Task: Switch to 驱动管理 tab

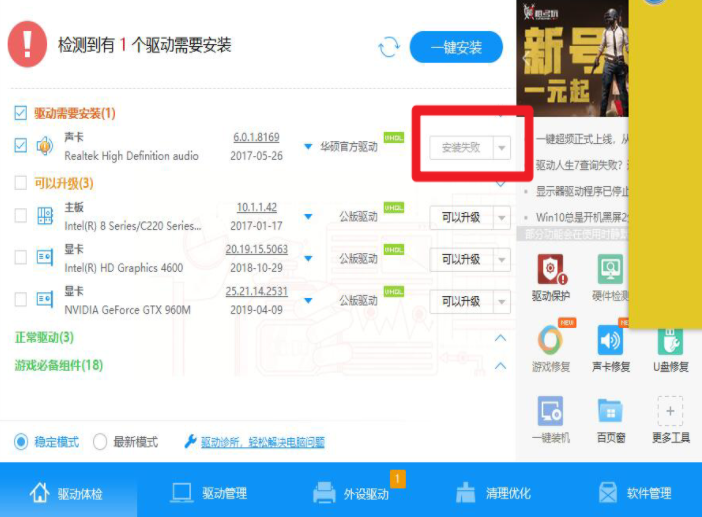Action: pos(209,493)
